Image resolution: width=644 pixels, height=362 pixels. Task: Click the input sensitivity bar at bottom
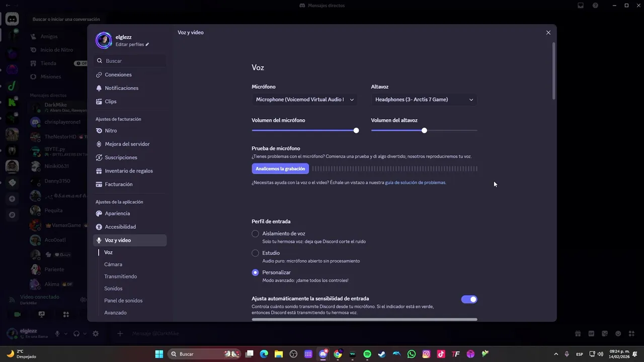364,319
